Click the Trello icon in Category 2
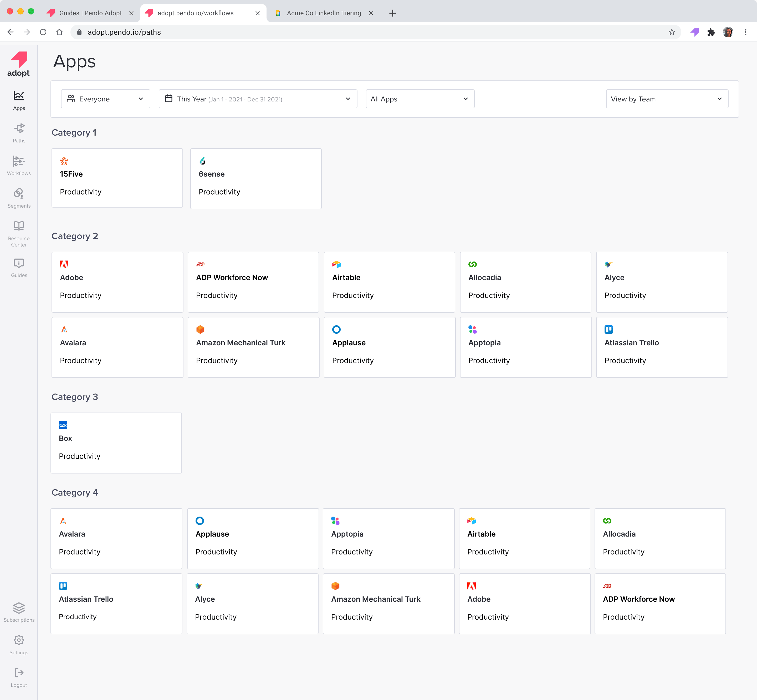 point(609,330)
